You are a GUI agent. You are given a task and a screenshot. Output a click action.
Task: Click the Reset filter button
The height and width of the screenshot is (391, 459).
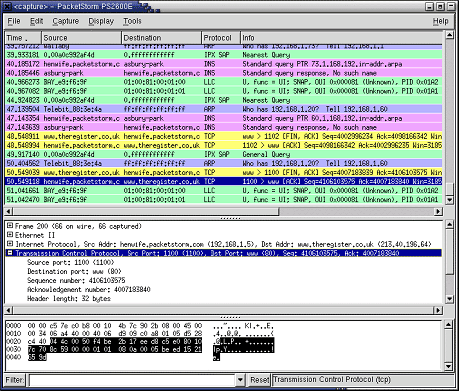coord(260,380)
